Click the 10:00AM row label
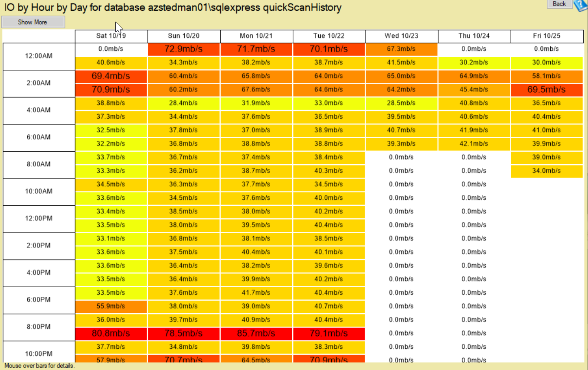The image size is (588, 370). pyautogui.click(x=39, y=191)
